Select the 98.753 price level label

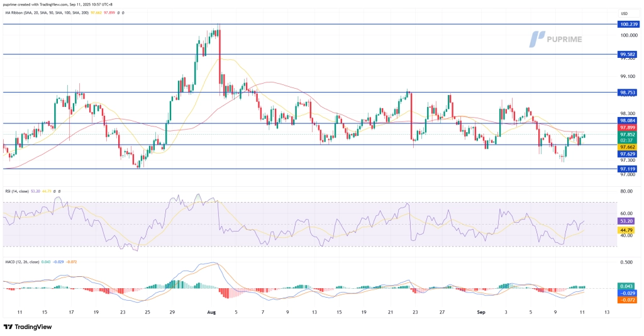[628, 93]
